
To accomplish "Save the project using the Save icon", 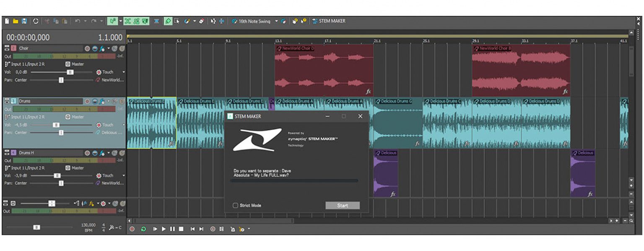I will pos(24,20).
